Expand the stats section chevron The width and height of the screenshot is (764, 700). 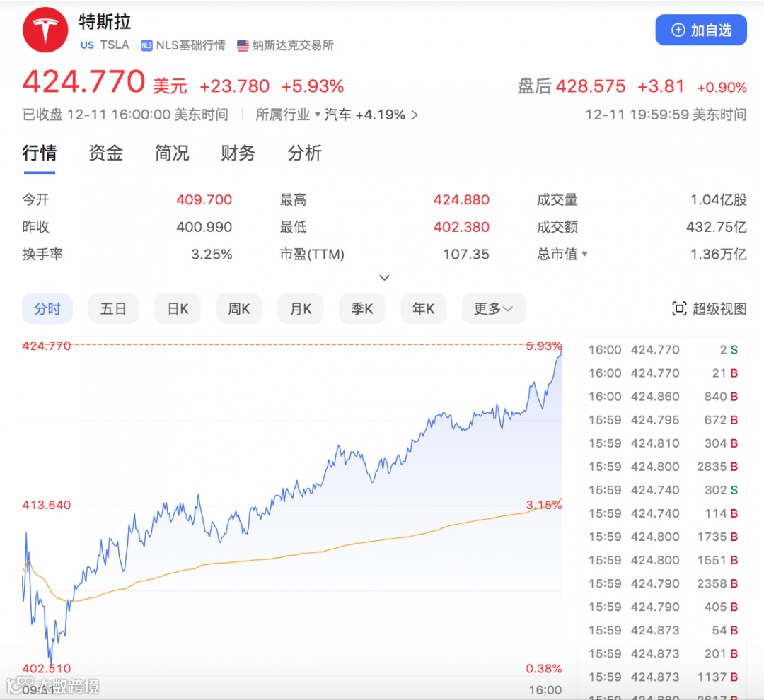click(x=384, y=278)
